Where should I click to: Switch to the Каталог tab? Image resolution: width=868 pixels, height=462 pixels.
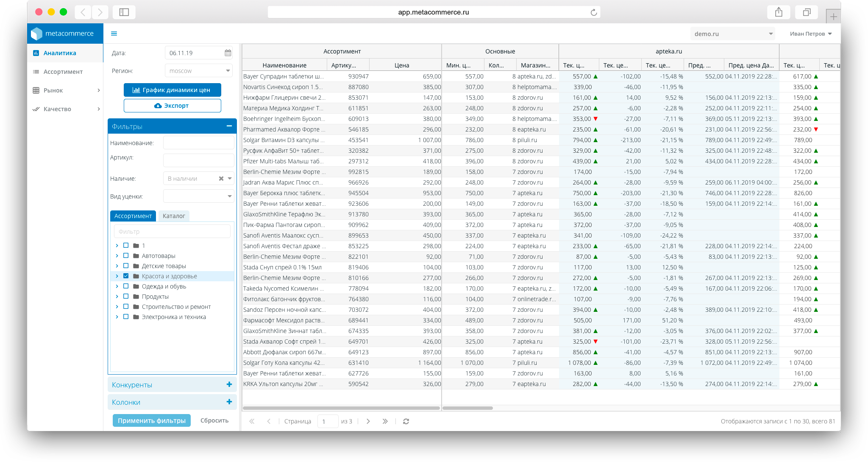click(174, 216)
